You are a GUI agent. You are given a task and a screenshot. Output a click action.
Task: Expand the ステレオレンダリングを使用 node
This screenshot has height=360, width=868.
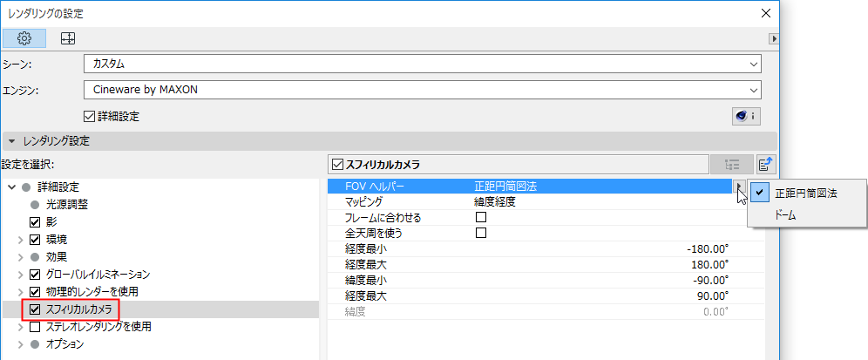pos(21,327)
